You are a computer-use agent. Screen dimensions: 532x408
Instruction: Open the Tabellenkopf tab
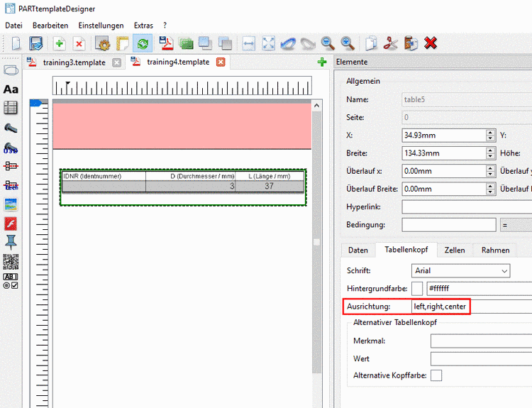(x=406, y=250)
